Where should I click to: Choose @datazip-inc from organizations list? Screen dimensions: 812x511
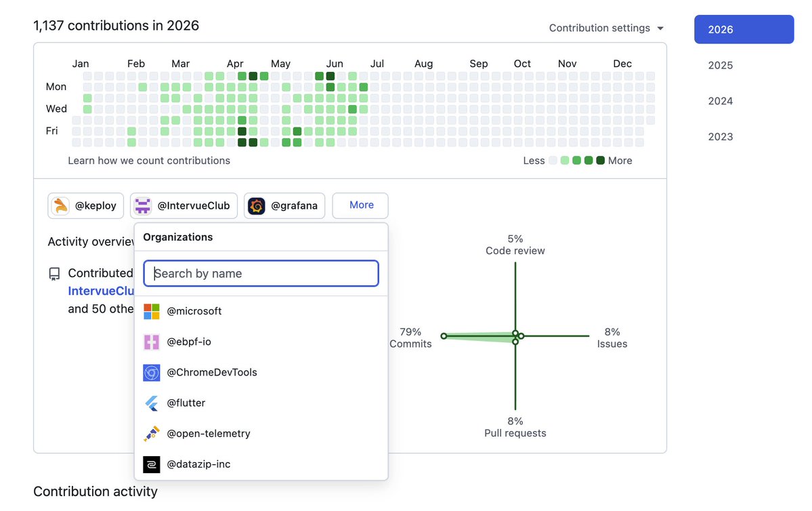pos(261,464)
